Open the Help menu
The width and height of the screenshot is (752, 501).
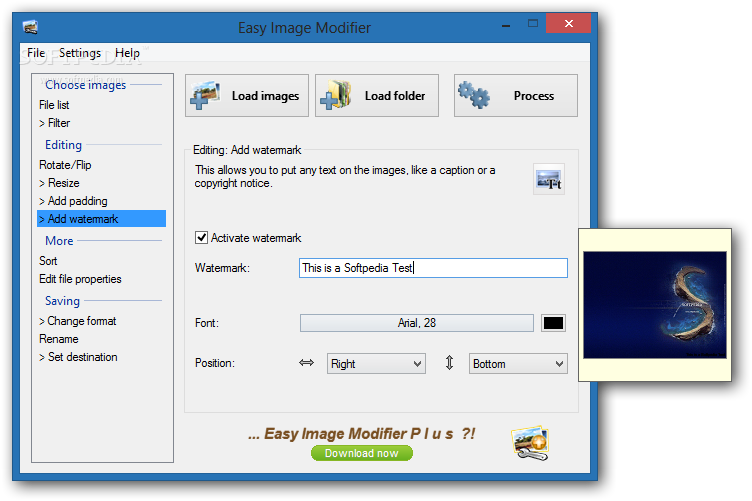pos(127,53)
